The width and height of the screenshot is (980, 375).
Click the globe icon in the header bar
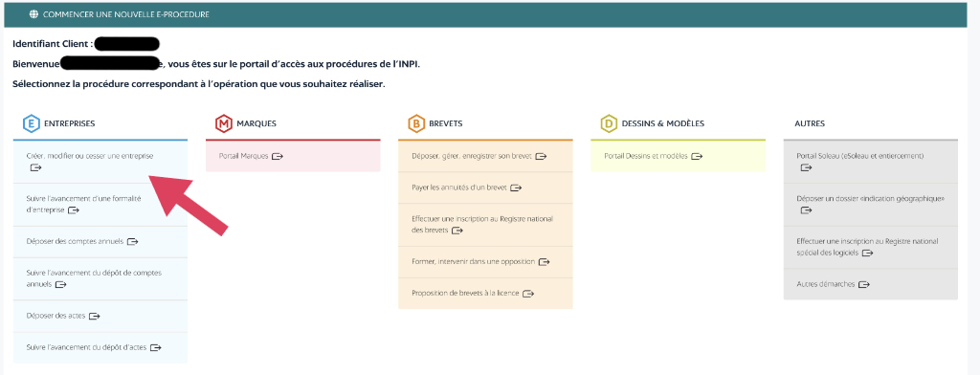33,14
